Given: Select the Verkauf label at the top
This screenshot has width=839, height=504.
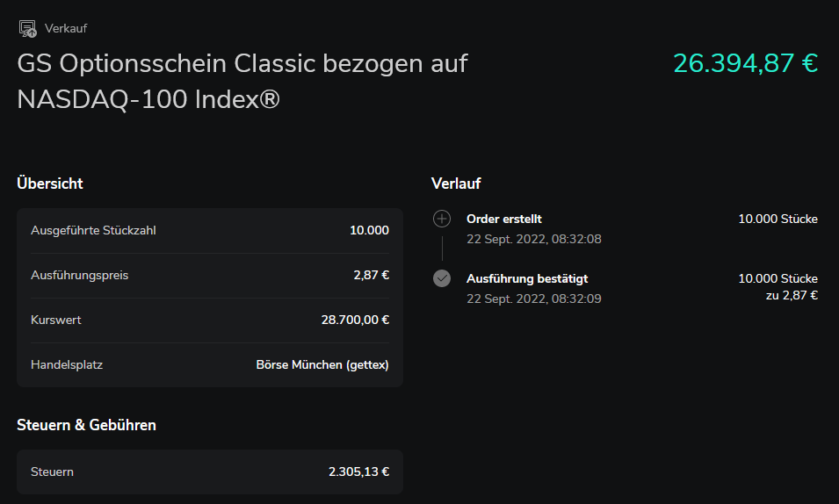Looking at the screenshot, I should pyautogui.click(x=66, y=29).
